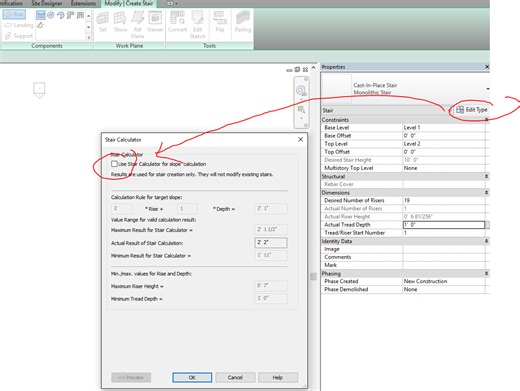The image size is (520, 391).
Task: Enable Use Stair Calculator for slope calculation
Action: pos(114,164)
